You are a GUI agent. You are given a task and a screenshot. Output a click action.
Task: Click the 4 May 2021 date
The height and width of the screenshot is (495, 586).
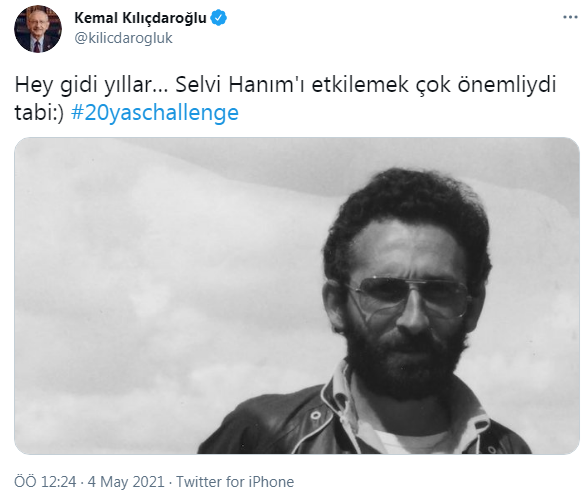point(126,482)
